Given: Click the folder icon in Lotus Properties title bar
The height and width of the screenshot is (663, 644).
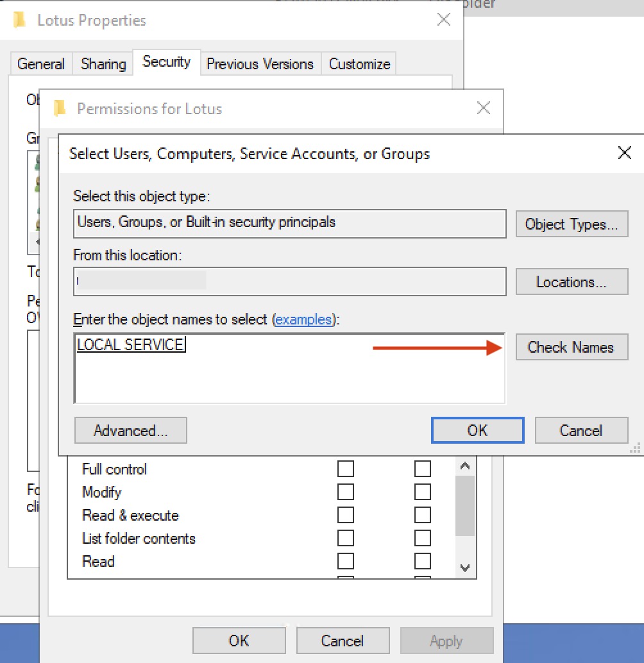Looking at the screenshot, I should pos(21,20).
